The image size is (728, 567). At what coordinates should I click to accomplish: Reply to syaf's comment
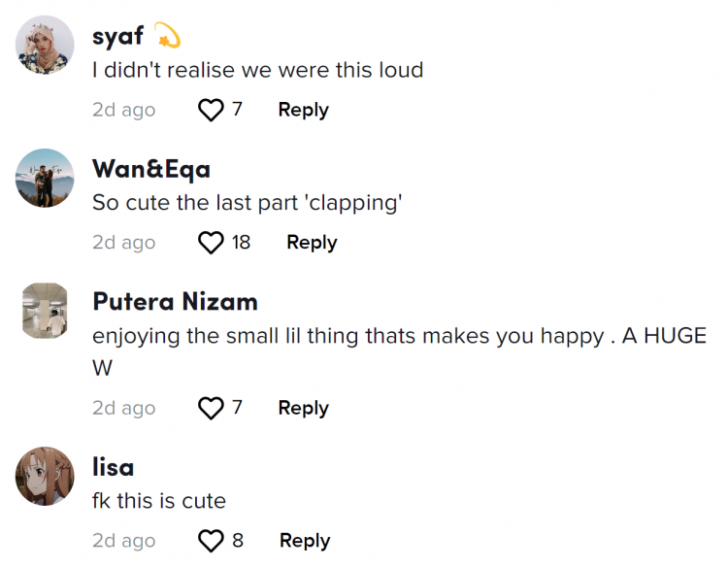[x=303, y=110]
